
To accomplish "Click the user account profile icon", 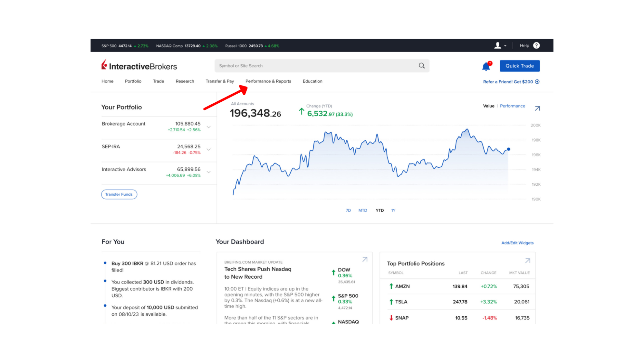I will tap(498, 45).
